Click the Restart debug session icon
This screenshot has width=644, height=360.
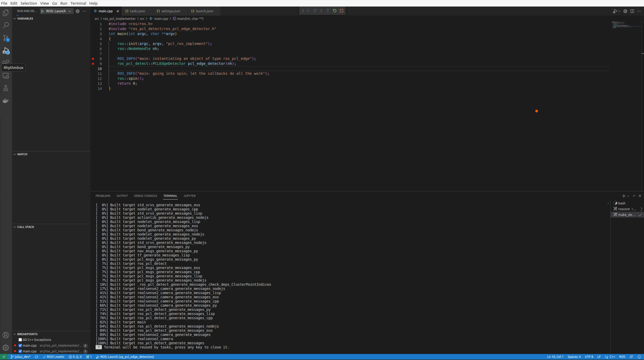pos(334,11)
